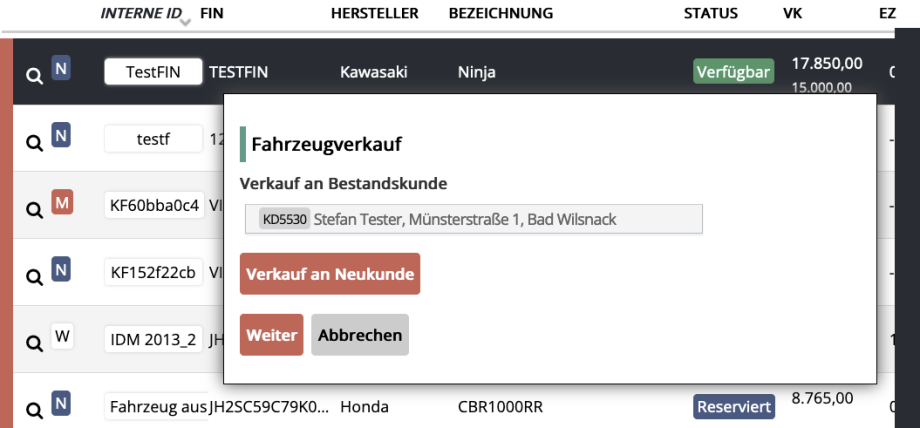Image resolution: width=920 pixels, height=428 pixels.
Task: Click the blue Reserviert status badge
Action: pos(733,407)
